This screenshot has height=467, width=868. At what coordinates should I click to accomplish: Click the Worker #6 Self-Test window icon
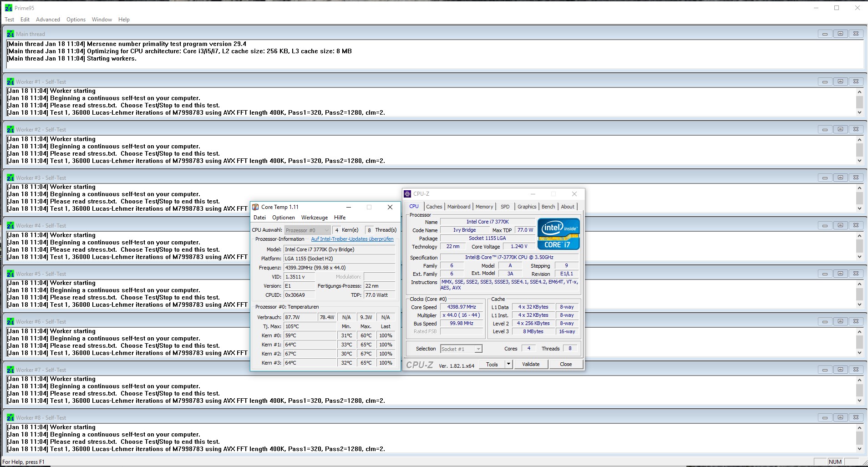coord(10,321)
